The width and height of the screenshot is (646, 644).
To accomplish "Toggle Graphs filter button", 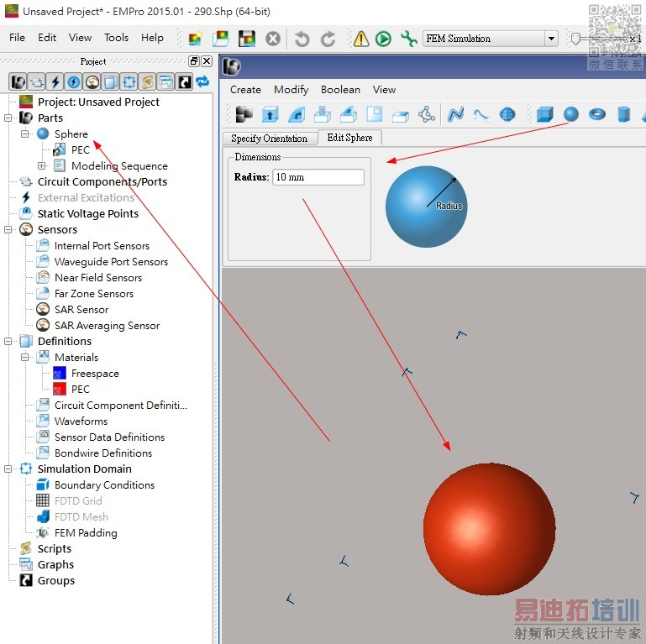I will pos(166,82).
